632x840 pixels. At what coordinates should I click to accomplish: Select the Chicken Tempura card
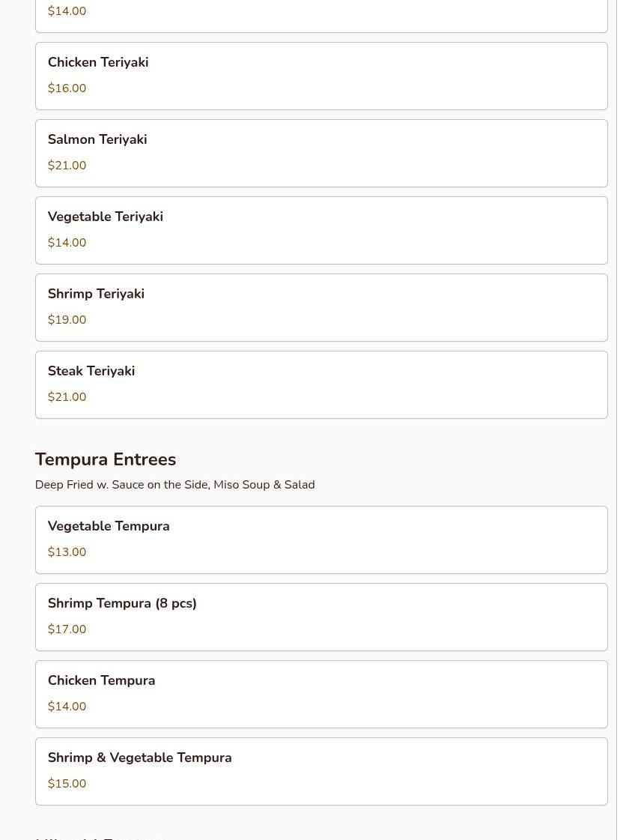[321, 695]
